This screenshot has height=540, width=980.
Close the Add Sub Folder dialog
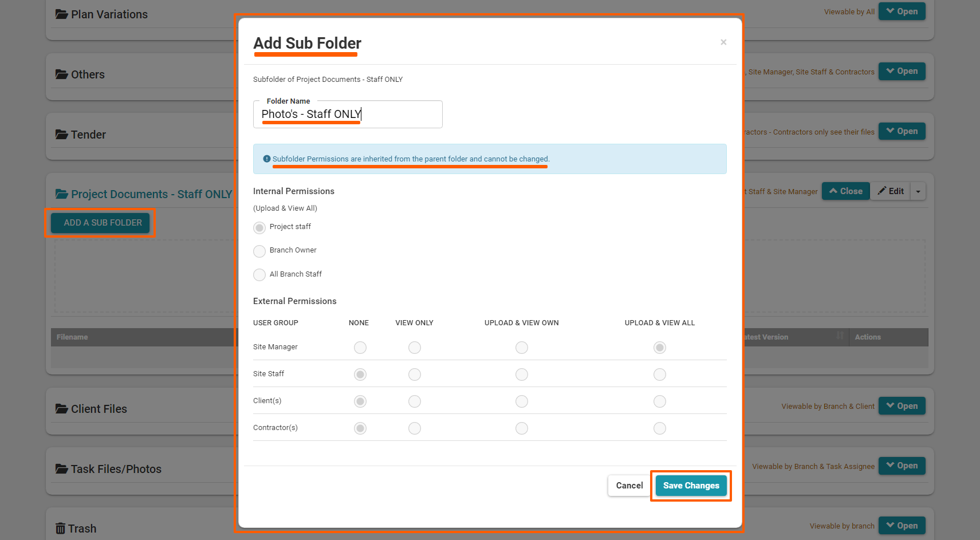(x=723, y=42)
